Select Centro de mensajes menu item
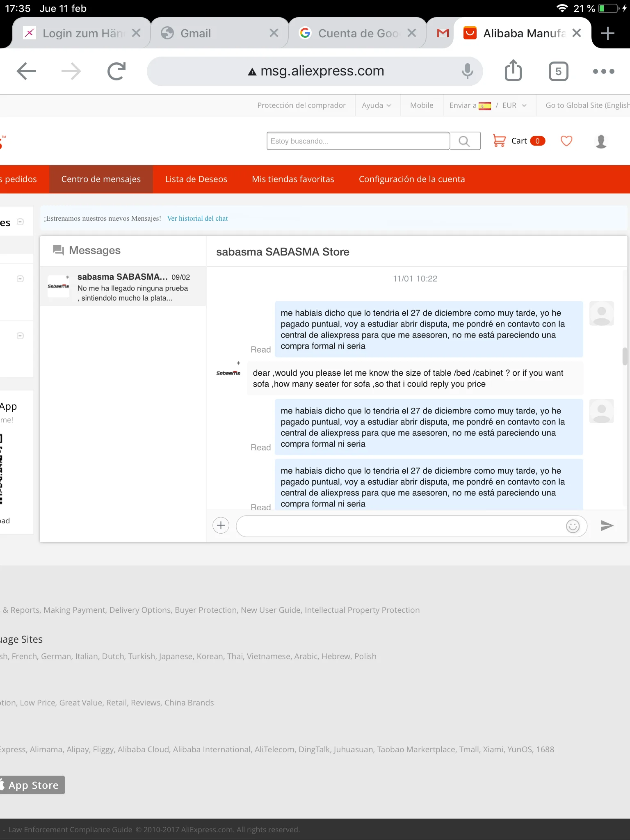 (101, 179)
